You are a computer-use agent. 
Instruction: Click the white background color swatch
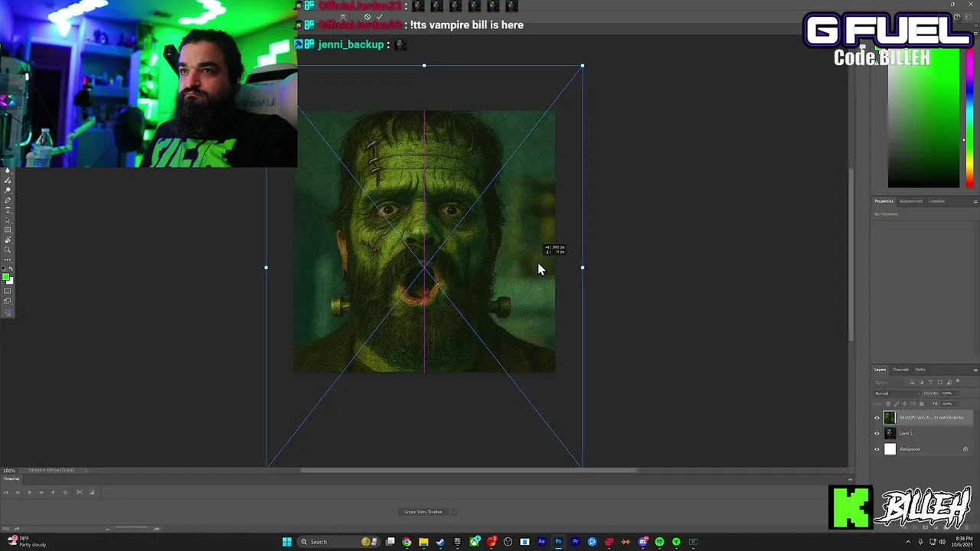click(x=11, y=282)
